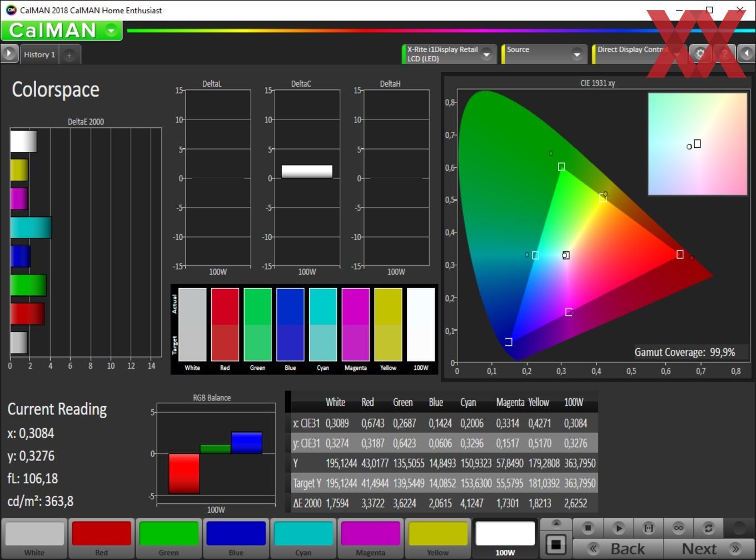Expand the pattern window up-arrow button
The width and height of the screenshot is (756, 560).
tap(556, 523)
